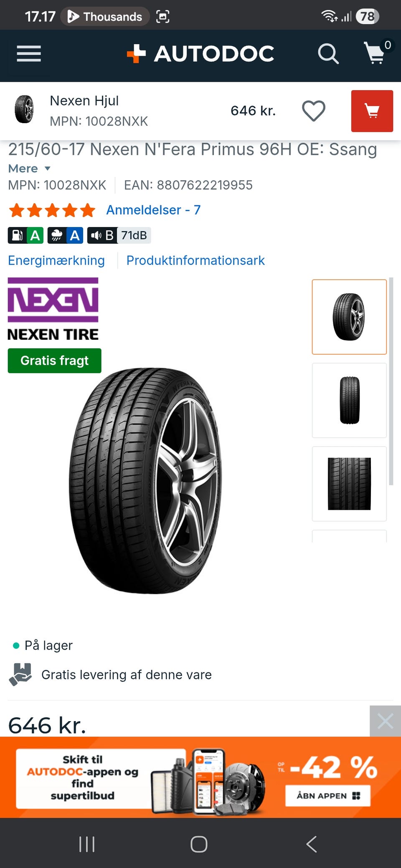The height and width of the screenshot is (868, 401).
Task: Click the thumbnail list scrollbar
Action: coord(391,381)
